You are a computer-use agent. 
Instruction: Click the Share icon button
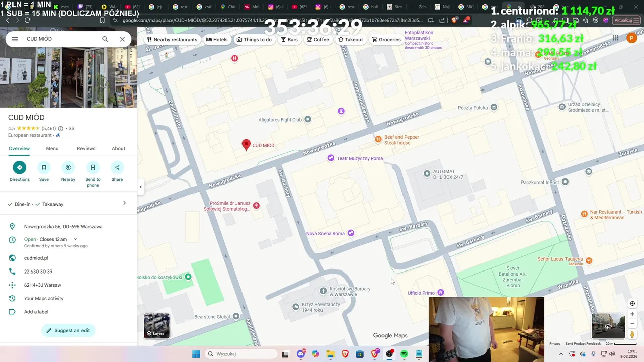coord(117,167)
